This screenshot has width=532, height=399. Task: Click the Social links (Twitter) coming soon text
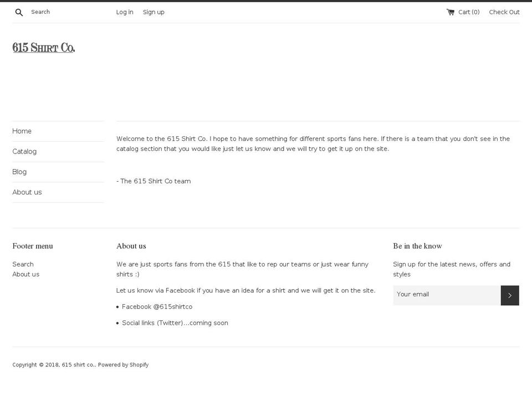coord(175,323)
